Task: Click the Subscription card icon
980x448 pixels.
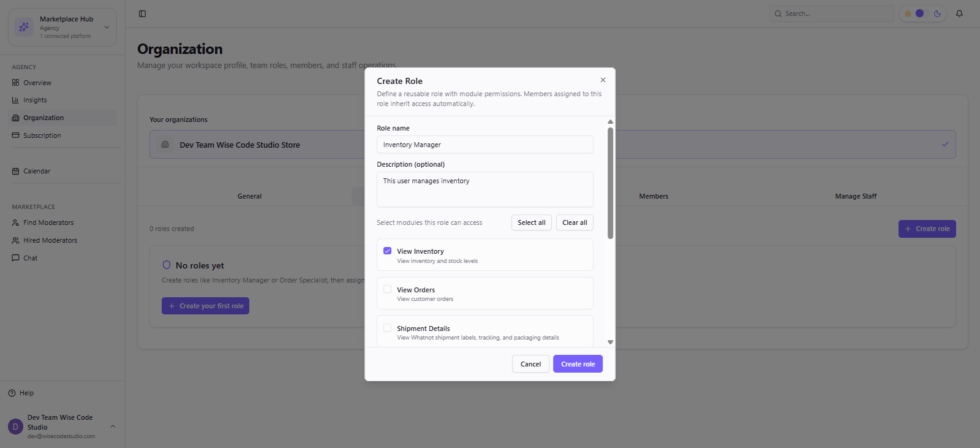Action: click(x=15, y=135)
